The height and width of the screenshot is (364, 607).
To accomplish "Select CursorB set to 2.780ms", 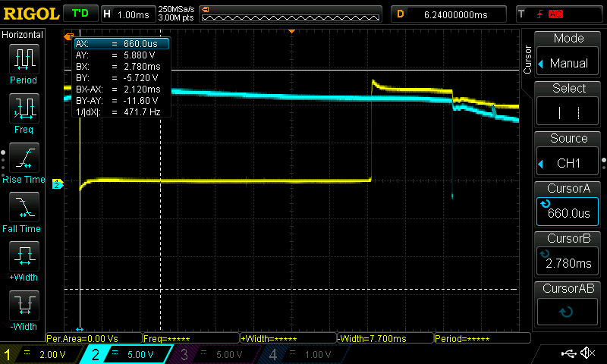I will click(x=568, y=256).
